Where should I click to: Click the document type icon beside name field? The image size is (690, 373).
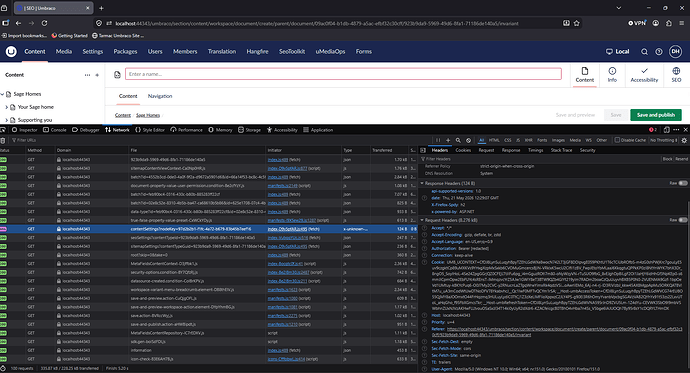tap(117, 75)
